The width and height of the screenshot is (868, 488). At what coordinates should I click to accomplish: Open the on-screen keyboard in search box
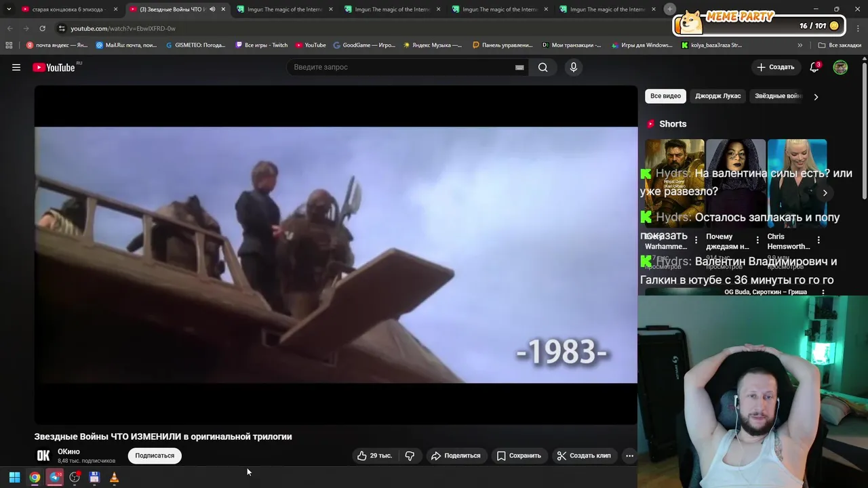tap(519, 67)
